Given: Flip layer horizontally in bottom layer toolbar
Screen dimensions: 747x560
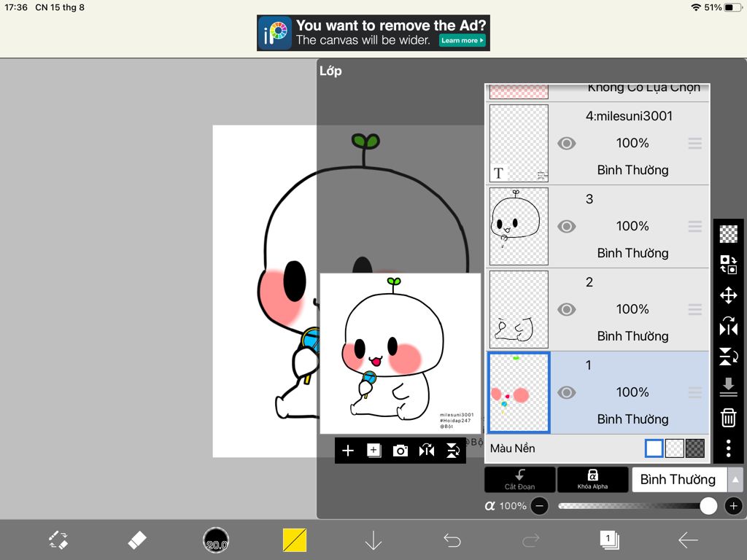Looking at the screenshot, I should click(426, 451).
